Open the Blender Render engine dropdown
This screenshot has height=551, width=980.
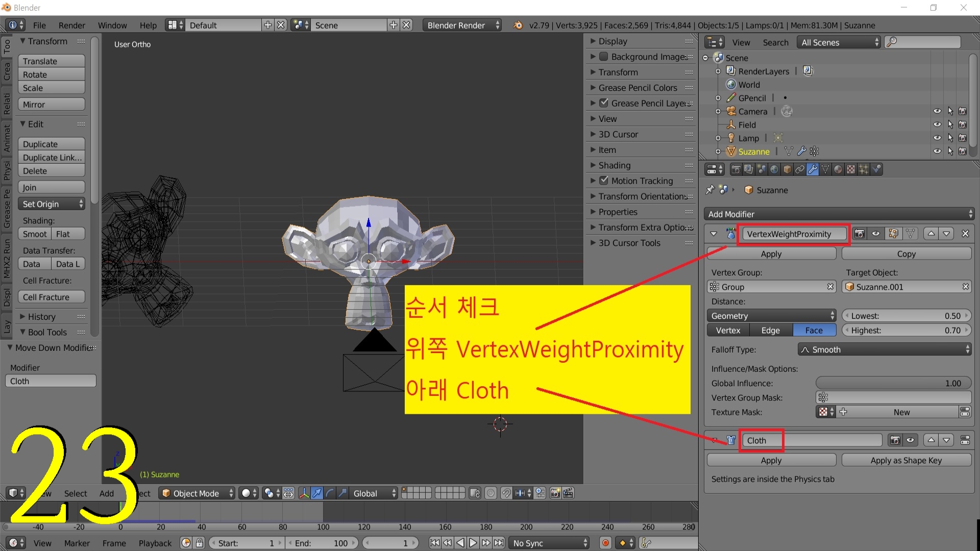[462, 25]
